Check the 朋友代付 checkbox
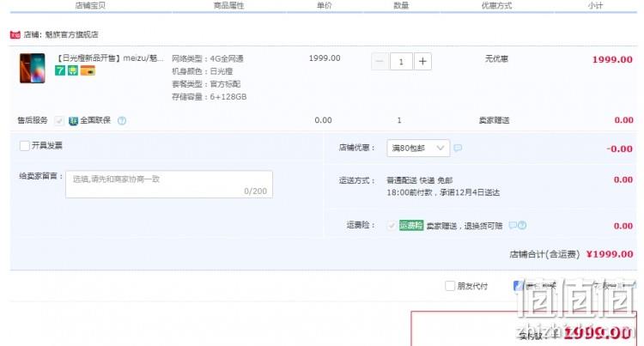Image resolution: width=644 pixels, height=346 pixels. pos(450,286)
